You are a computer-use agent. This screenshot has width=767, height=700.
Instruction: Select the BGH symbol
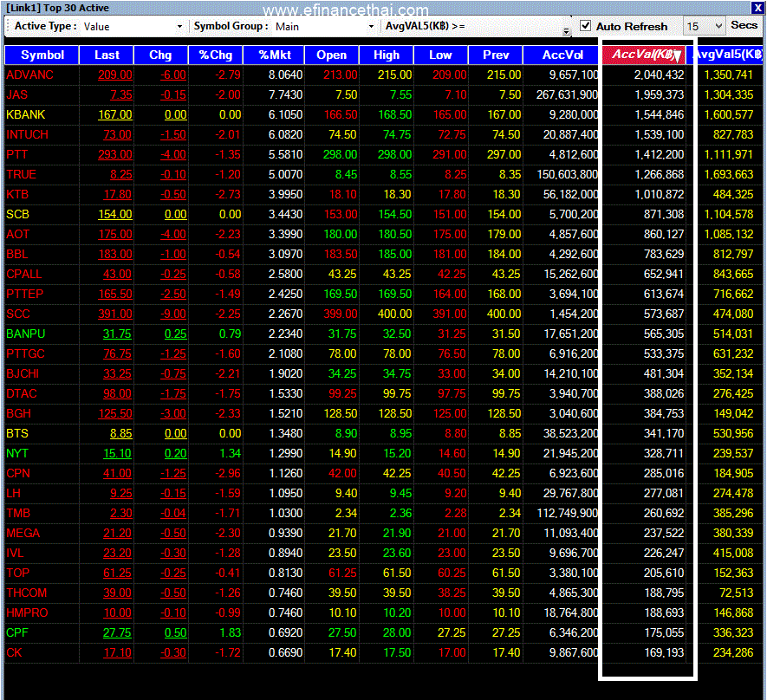[x=18, y=413]
